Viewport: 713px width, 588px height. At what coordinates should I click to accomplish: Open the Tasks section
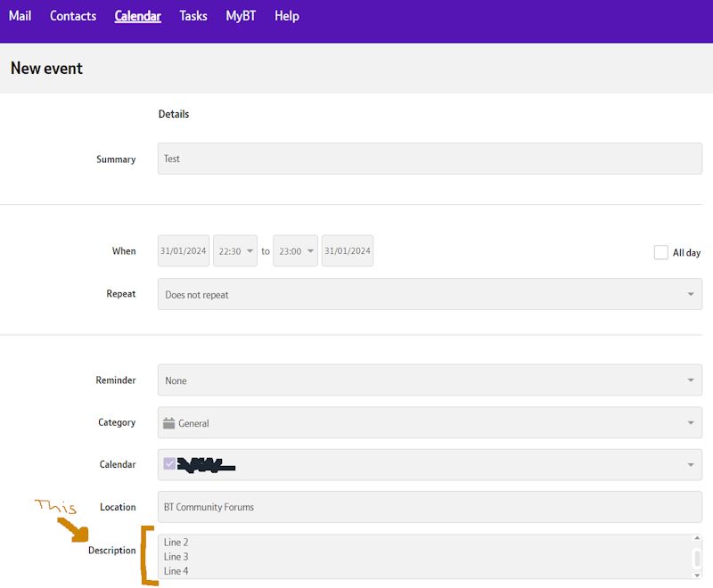click(x=193, y=15)
